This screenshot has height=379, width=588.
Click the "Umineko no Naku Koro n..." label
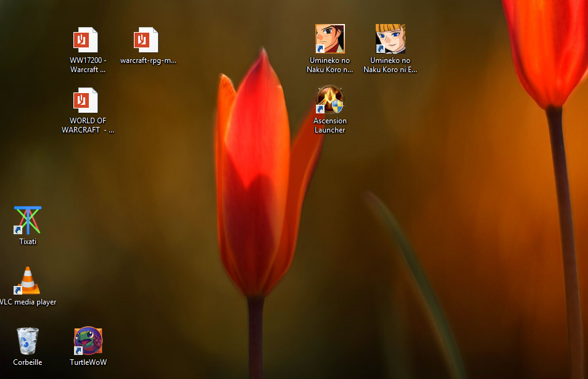pyautogui.click(x=329, y=65)
